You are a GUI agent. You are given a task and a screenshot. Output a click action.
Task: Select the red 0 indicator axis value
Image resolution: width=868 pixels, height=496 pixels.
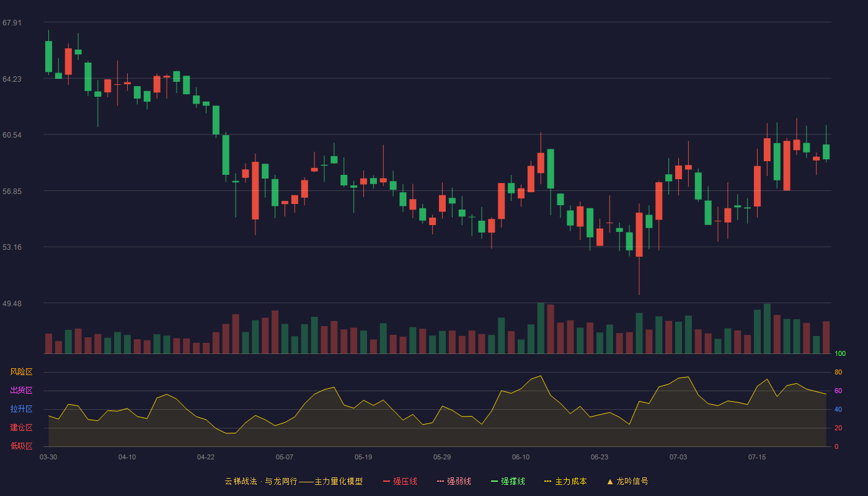(836, 446)
